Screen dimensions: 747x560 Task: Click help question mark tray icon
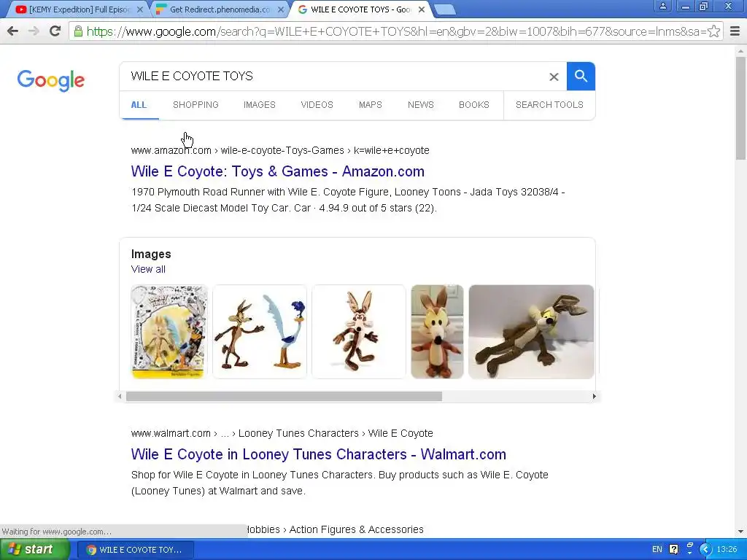pos(673,550)
